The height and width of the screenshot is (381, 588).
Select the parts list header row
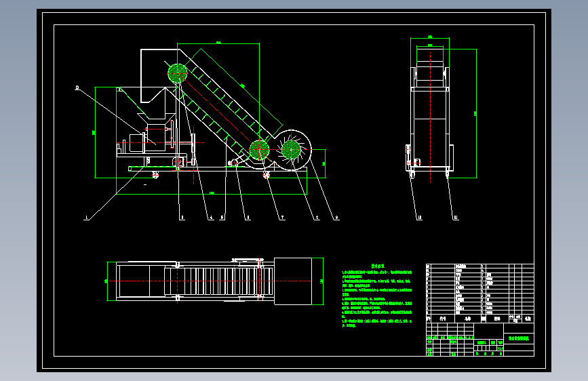point(480,319)
